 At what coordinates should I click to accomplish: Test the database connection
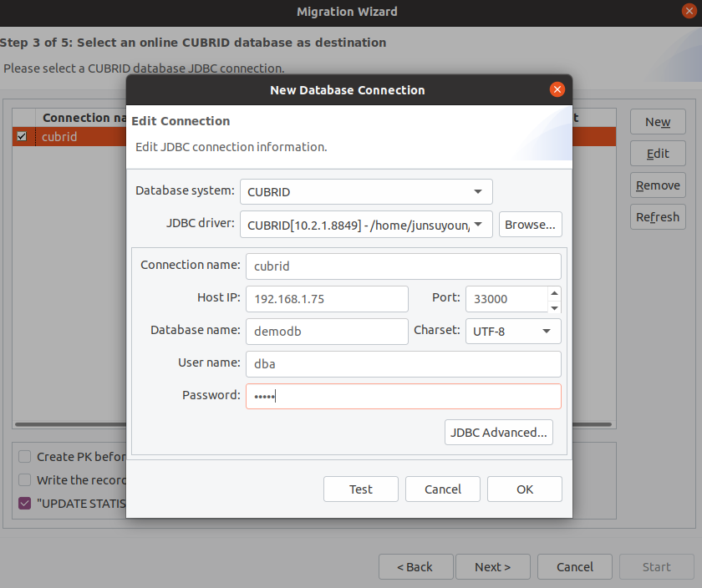(x=361, y=489)
